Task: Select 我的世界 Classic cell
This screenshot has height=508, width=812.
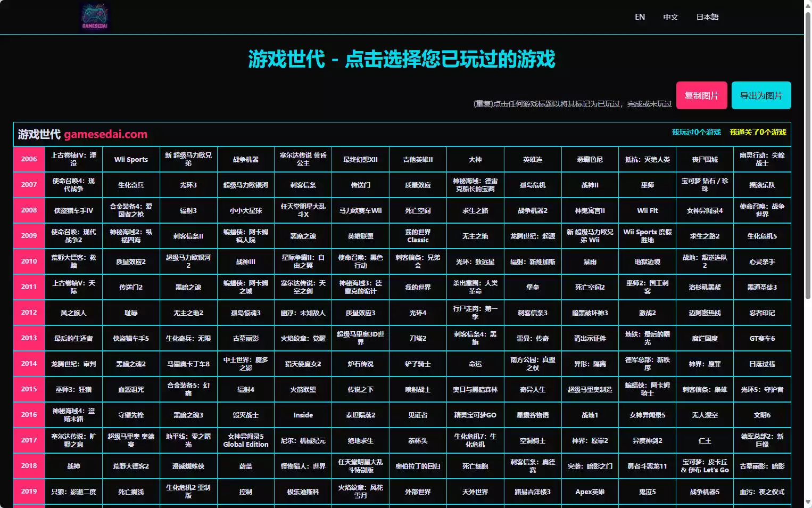Action: [418, 236]
